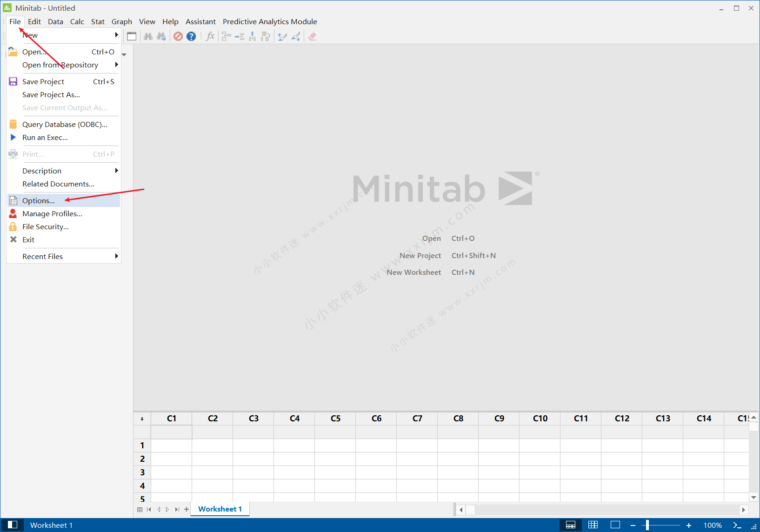
Task: Switch to split output and data view
Action: pos(571,525)
